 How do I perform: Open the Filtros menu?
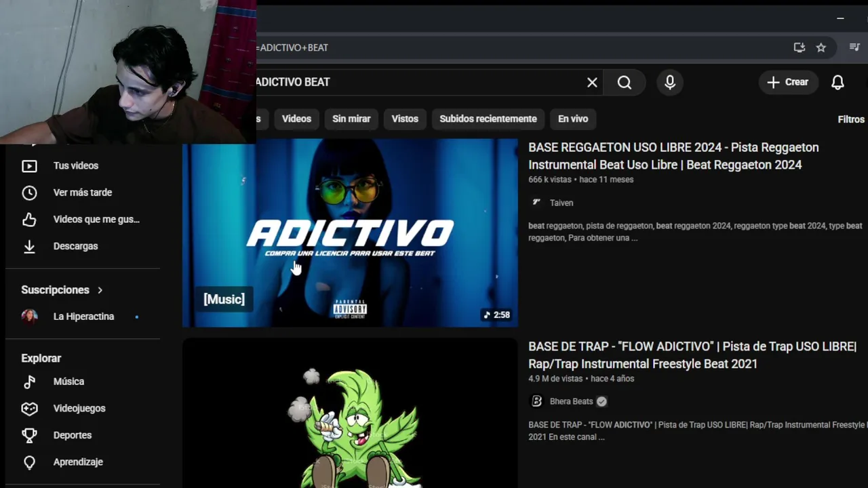(x=851, y=119)
